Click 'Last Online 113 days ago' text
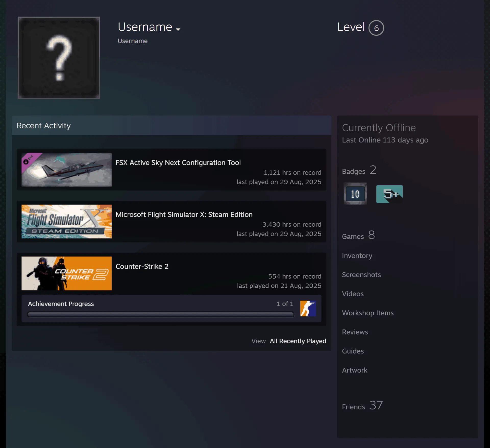 pos(385,140)
